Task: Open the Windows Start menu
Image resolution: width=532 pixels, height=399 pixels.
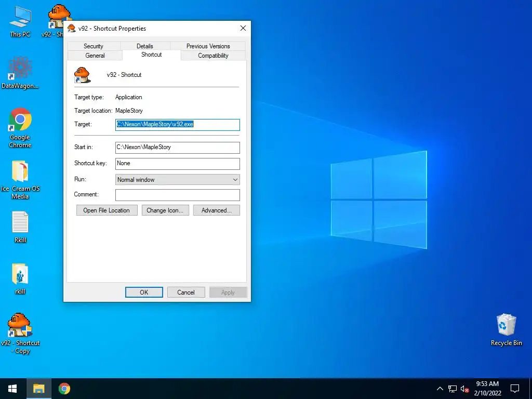Action: coord(13,389)
